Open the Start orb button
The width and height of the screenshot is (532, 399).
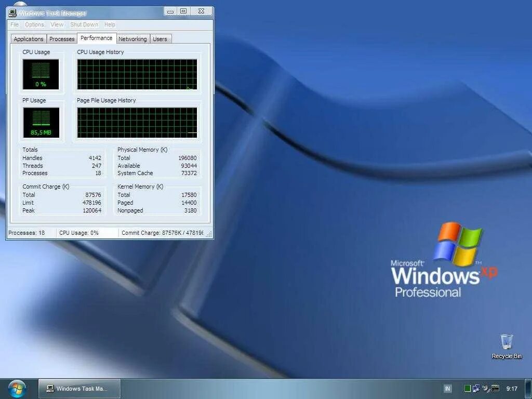click(17, 389)
